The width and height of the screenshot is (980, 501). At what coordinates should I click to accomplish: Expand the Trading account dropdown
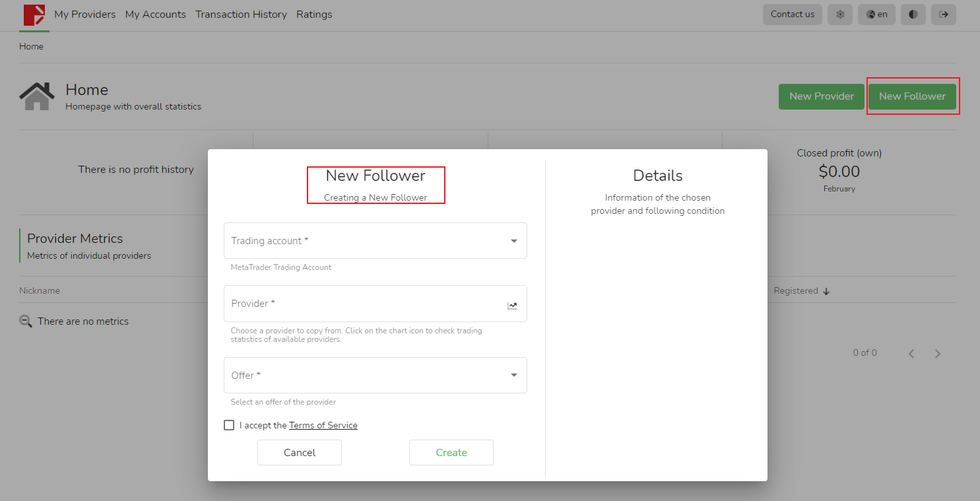point(513,241)
